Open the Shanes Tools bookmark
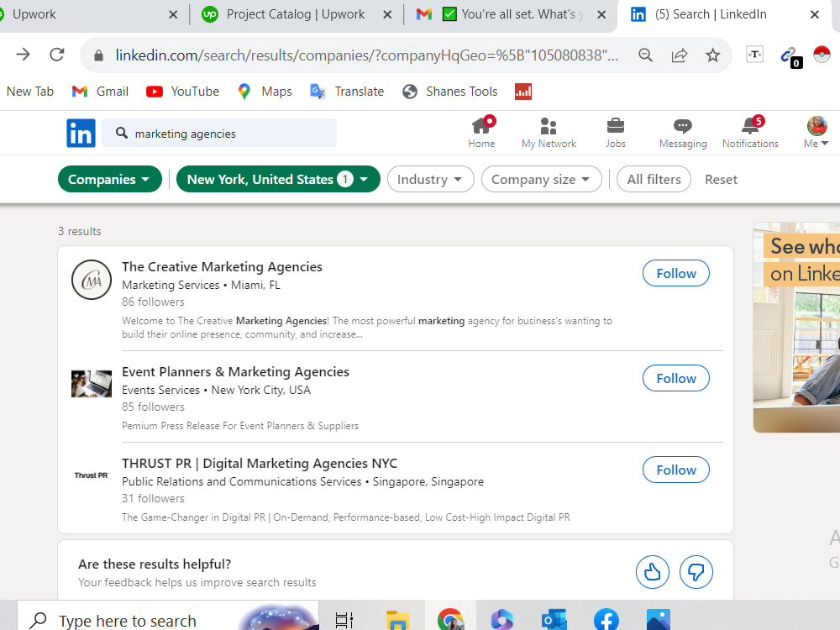This screenshot has width=840, height=630. click(450, 92)
